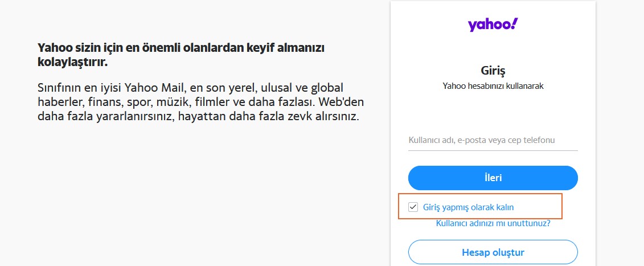Focus the Kullanıcı adı, e-posta field
The width and height of the screenshot is (644, 266).
pos(493,140)
